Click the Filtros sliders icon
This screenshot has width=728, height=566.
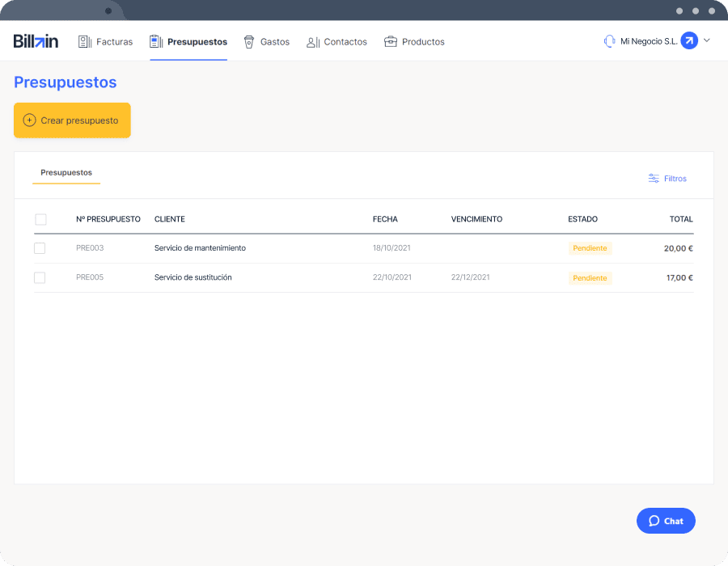[654, 179]
